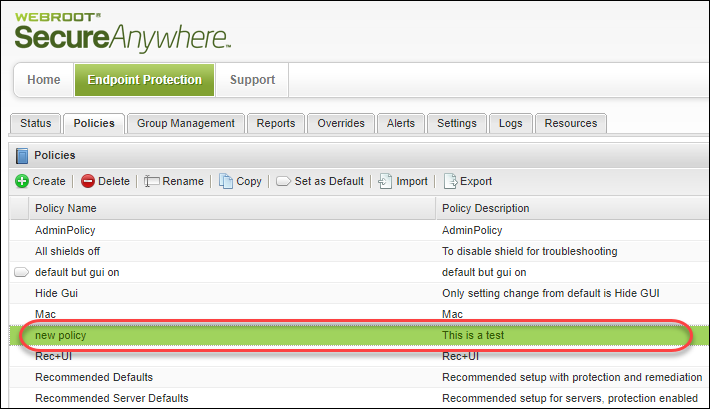This screenshot has height=409, width=710.
Task: Click the Set as Default label
Action: point(329,181)
